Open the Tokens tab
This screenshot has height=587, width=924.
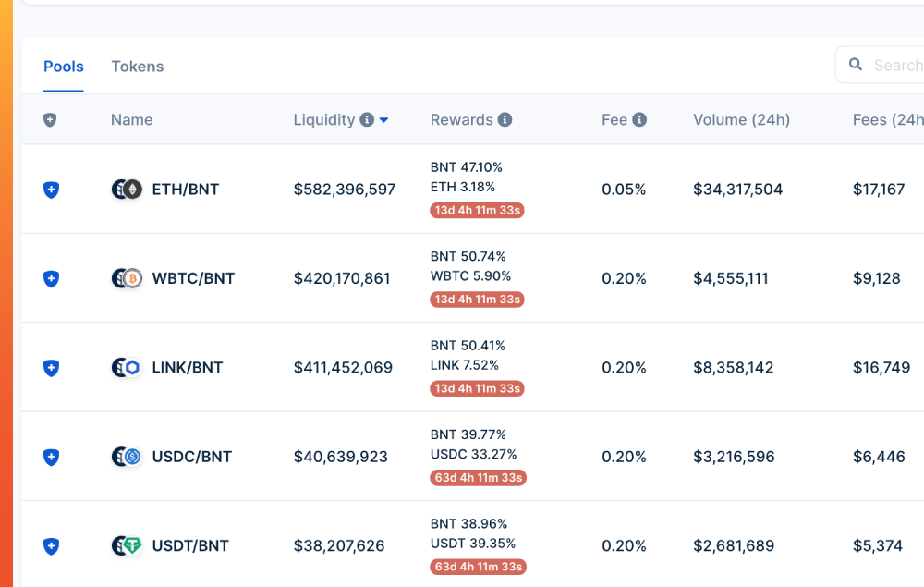coord(138,67)
